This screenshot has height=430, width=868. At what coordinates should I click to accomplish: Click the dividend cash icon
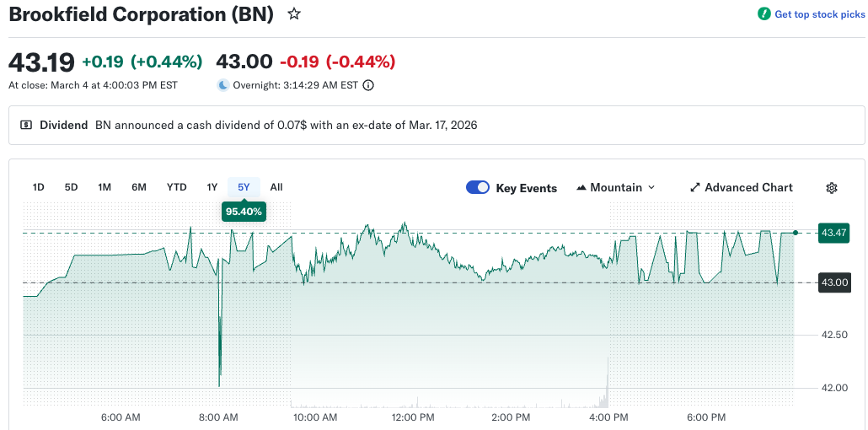coord(26,125)
